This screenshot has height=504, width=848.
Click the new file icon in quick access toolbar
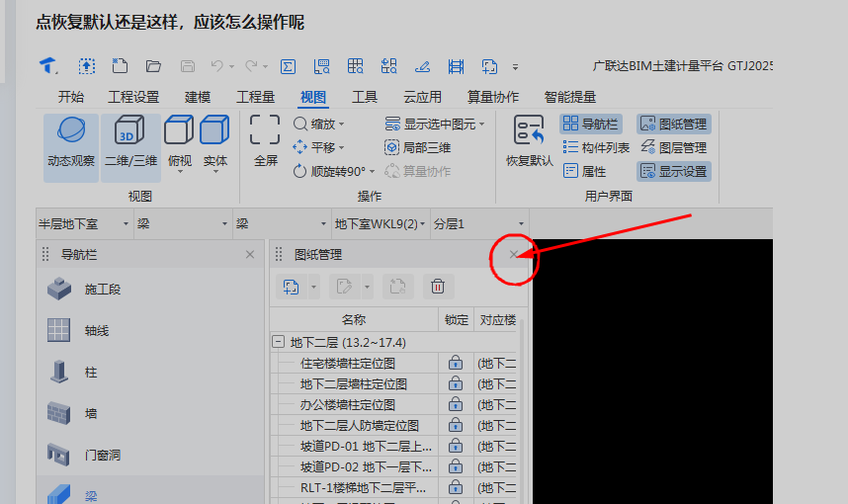pos(120,66)
